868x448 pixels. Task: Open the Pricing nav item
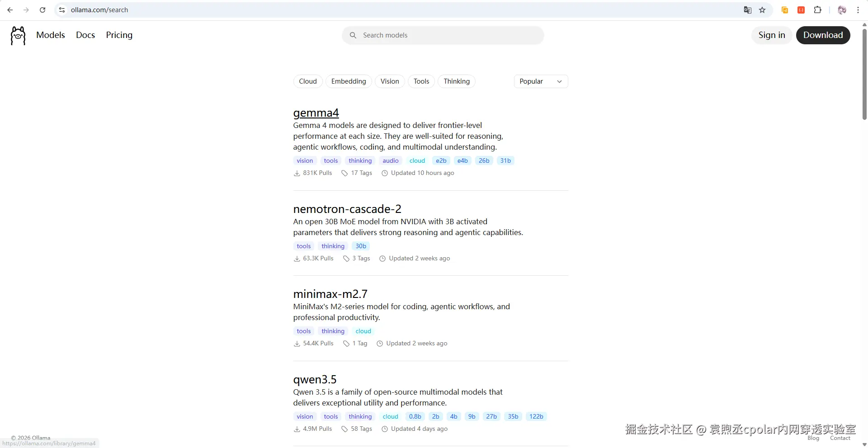[x=119, y=35]
